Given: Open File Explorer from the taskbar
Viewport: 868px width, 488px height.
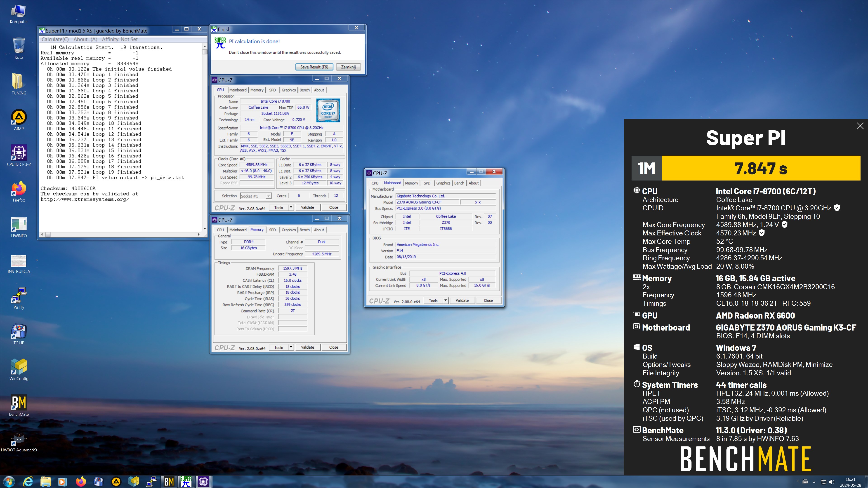Looking at the screenshot, I should click(x=46, y=482).
